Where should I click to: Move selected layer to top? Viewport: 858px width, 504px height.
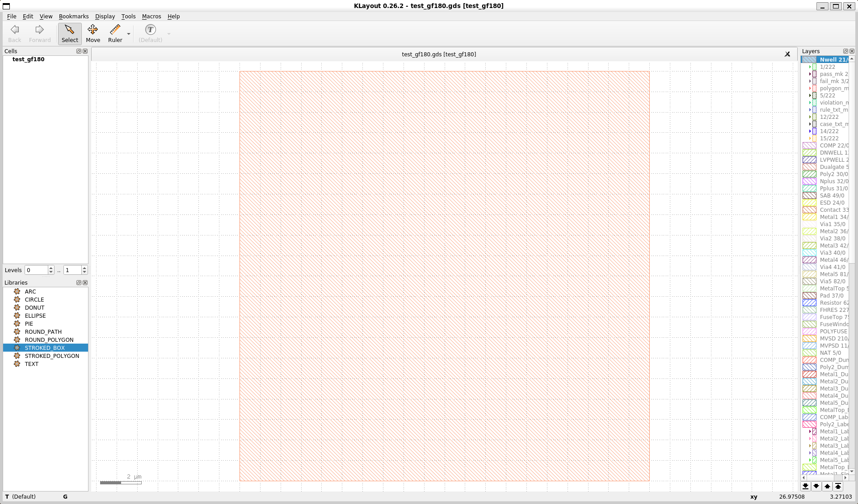838,486
